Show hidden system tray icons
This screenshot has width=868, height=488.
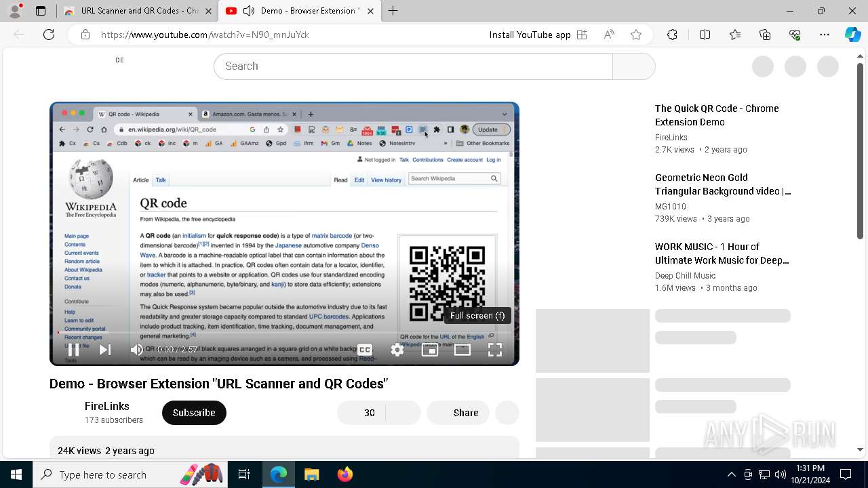731,474
